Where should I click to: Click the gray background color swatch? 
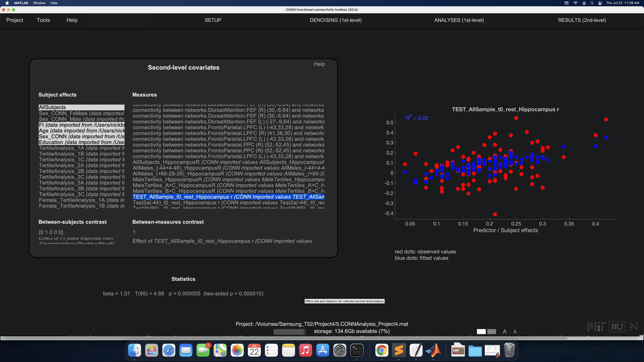[492, 332]
